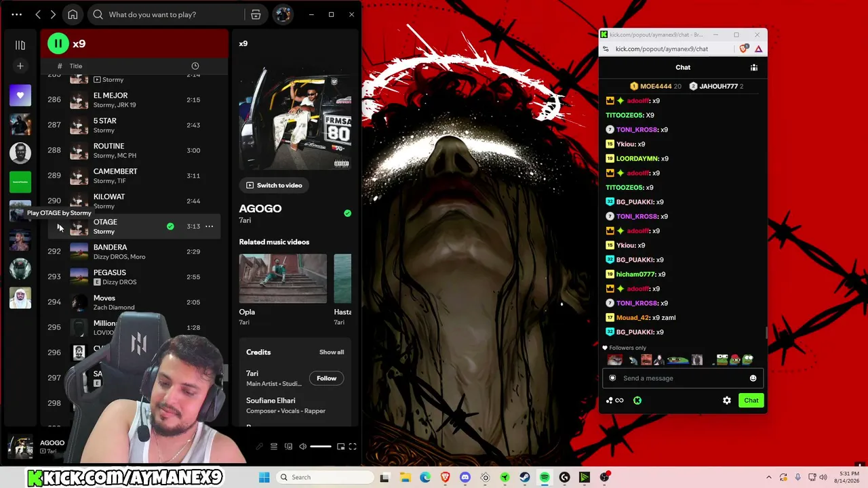
Task: Select the EL MEJOR track row
Action: [134, 100]
